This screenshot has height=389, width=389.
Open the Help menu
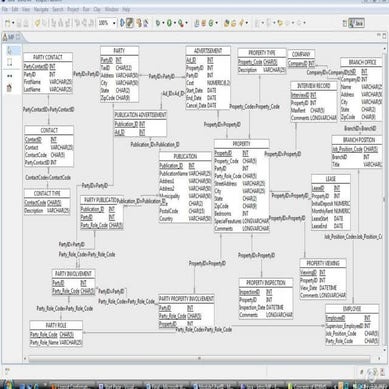[126, 10]
